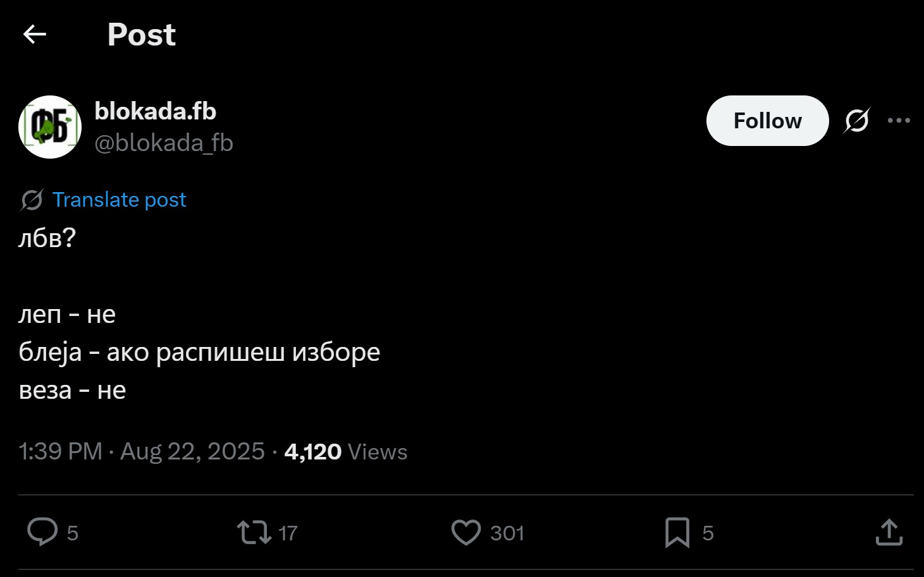Click the Post page heading
Viewport: 924px width, 577px height.
[141, 34]
